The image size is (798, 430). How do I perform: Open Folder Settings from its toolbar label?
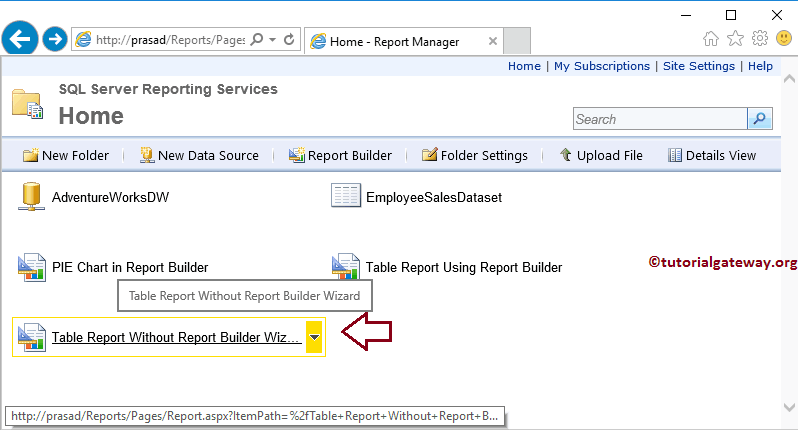[484, 156]
